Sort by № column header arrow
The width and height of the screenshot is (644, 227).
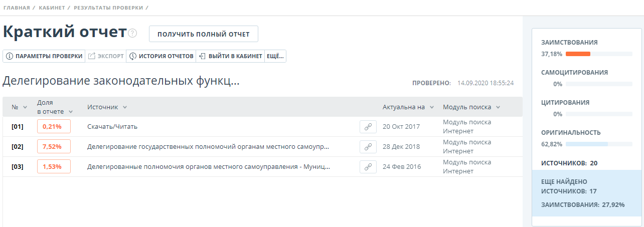[25, 108]
